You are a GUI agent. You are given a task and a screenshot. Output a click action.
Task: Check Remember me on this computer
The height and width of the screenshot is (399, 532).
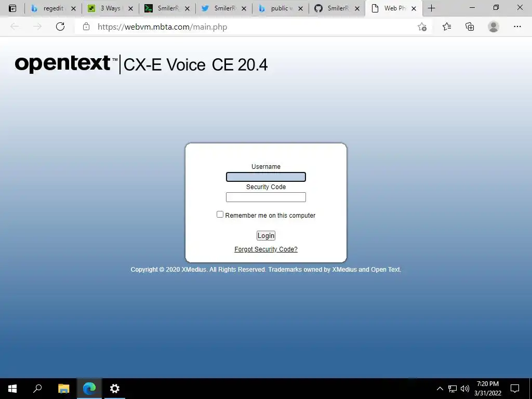(x=220, y=215)
